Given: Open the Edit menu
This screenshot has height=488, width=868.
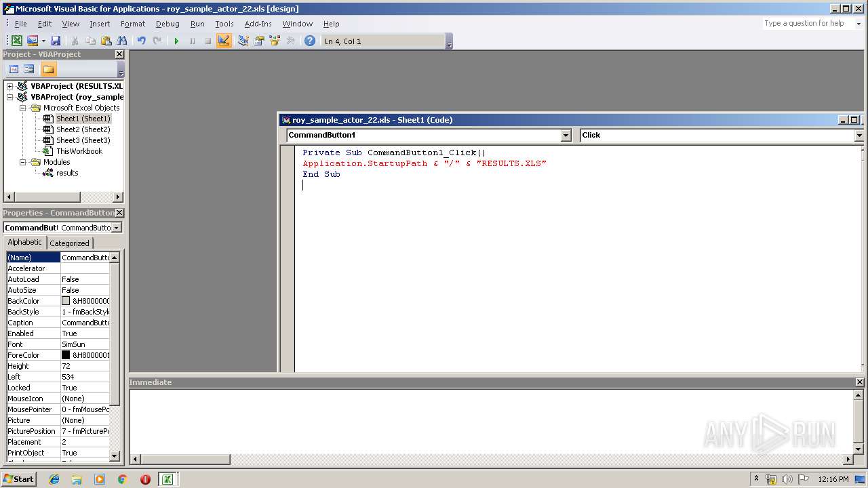Looking at the screenshot, I should click(x=45, y=24).
